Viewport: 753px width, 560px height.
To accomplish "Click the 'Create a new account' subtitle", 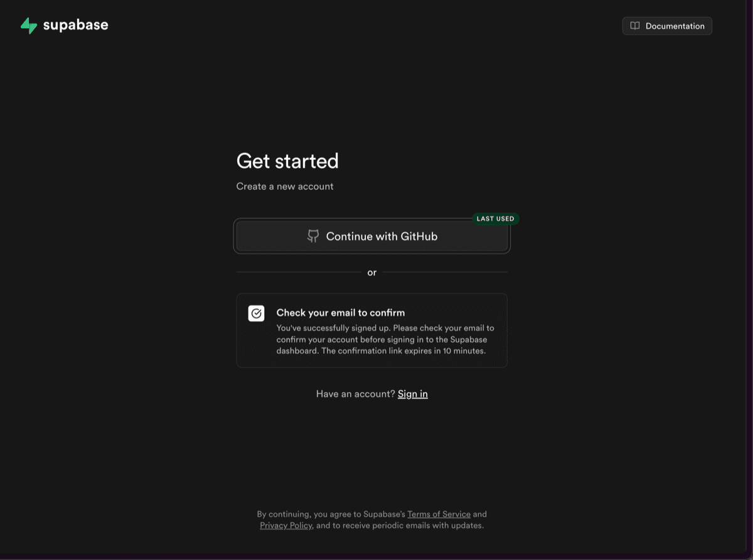I will pos(285,186).
